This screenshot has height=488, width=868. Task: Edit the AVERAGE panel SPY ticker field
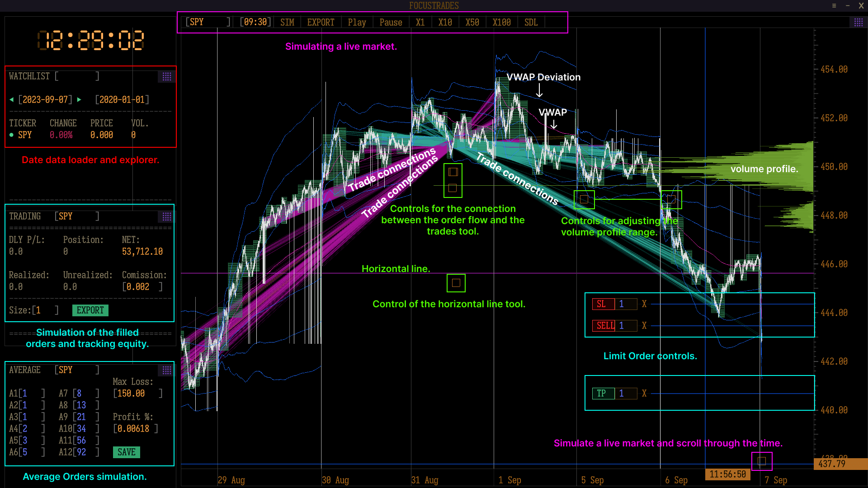77,370
